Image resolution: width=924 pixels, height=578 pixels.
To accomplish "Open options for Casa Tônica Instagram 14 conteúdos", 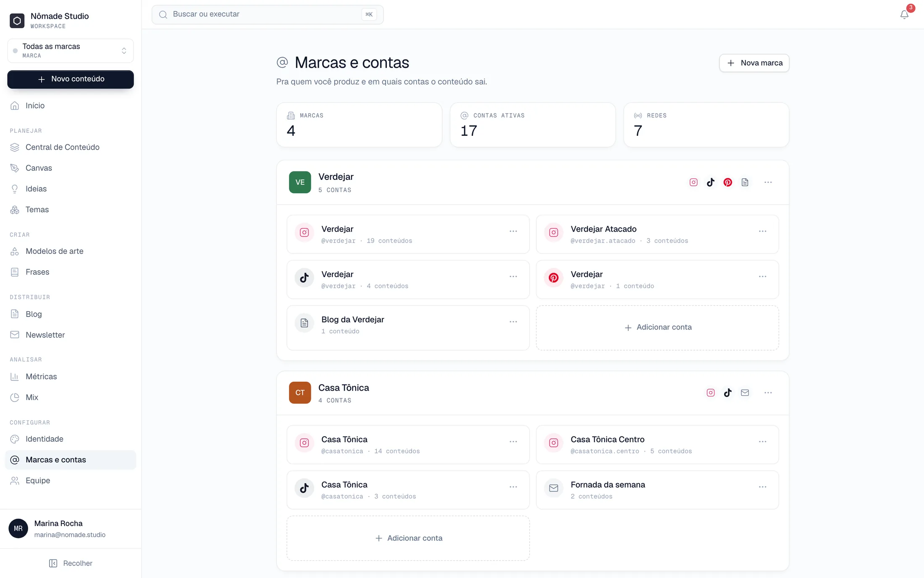I will (x=513, y=442).
